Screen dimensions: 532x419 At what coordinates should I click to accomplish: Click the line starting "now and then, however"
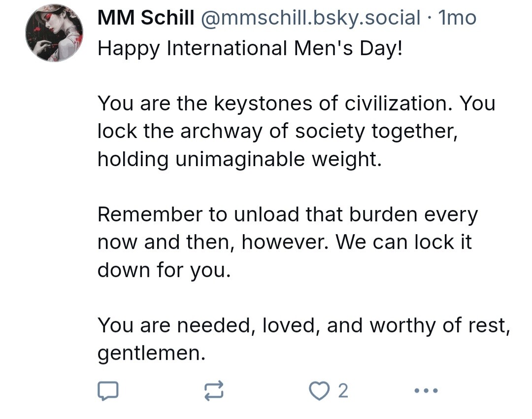[285, 242]
